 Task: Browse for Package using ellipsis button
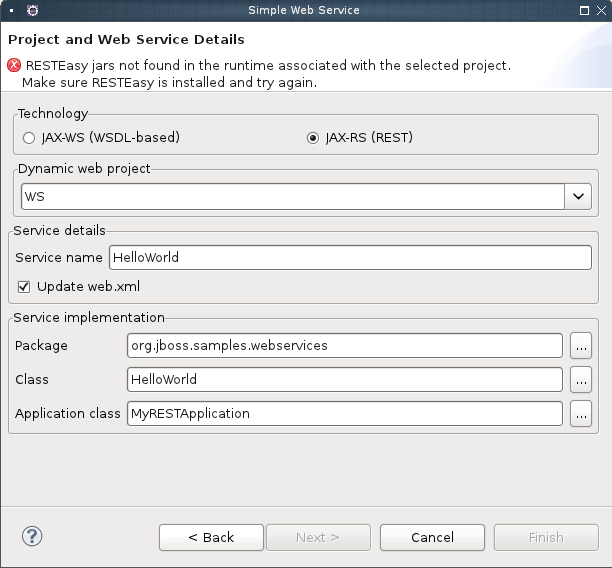click(x=581, y=345)
